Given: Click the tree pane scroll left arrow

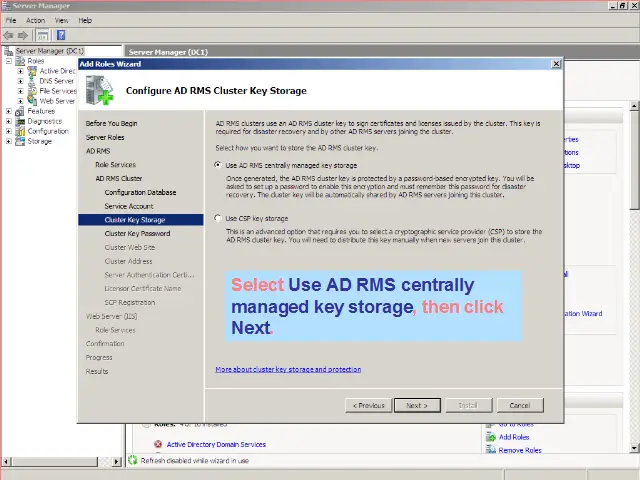Looking at the screenshot, I should tap(6, 462).
